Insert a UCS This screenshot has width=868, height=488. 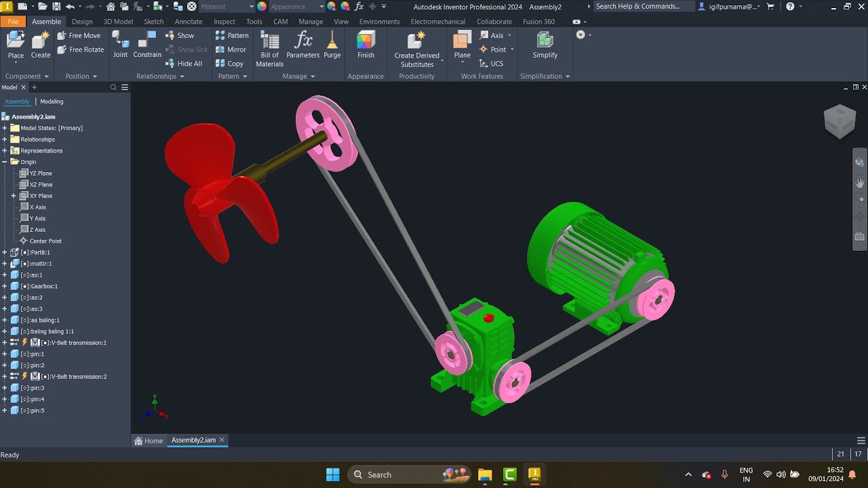tap(492, 64)
